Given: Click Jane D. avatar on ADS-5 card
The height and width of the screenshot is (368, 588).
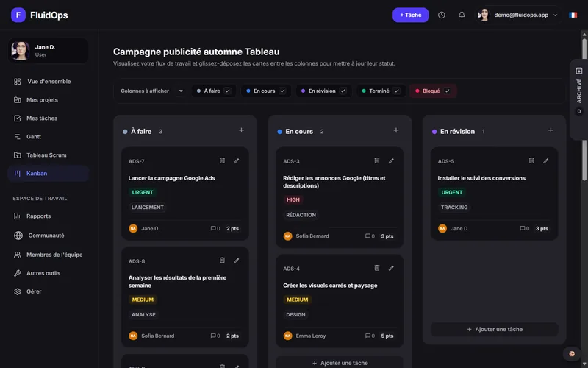Looking at the screenshot, I should tap(442, 228).
